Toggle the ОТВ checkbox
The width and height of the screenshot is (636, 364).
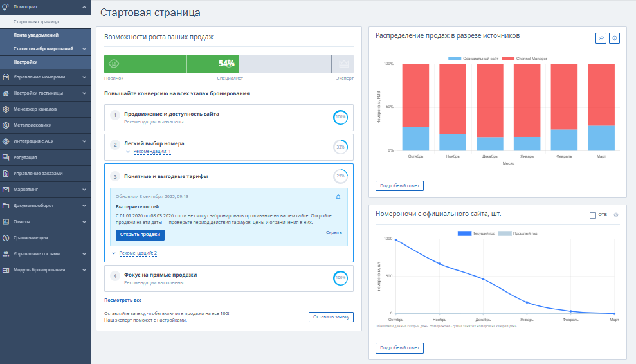coord(593,215)
